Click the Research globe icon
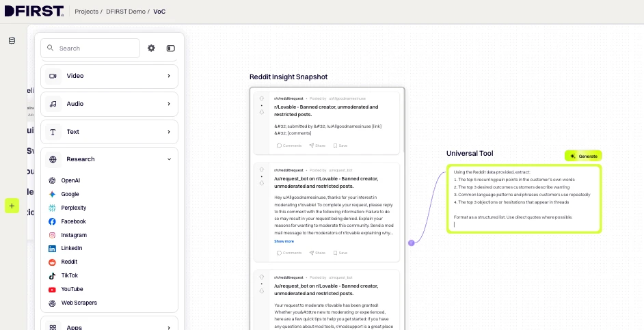 coord(53,159)
